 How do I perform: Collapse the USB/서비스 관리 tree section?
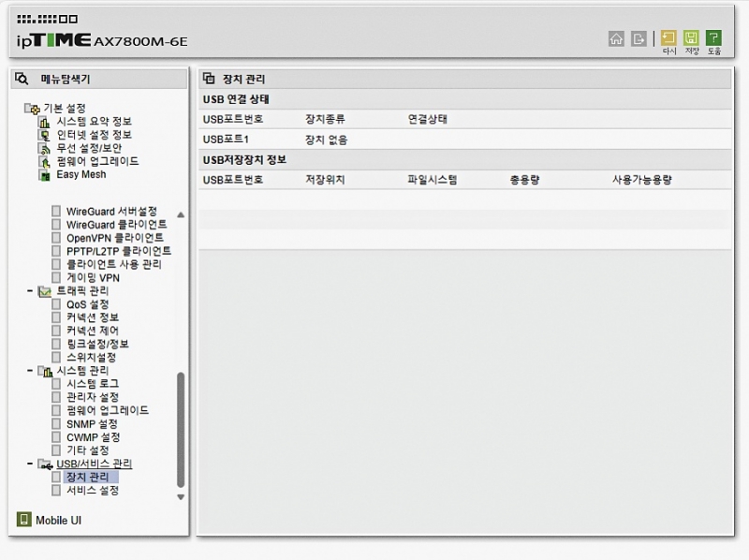(30, 464)
